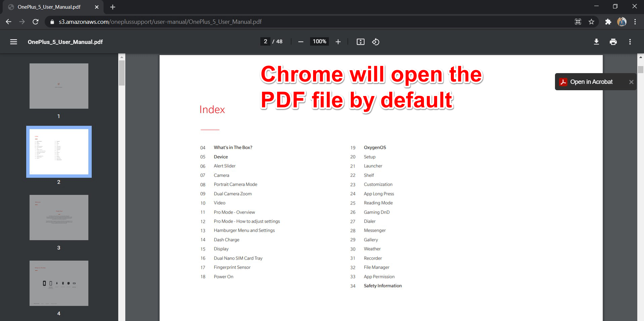Open page 3 thumbnail

[59, 217]
